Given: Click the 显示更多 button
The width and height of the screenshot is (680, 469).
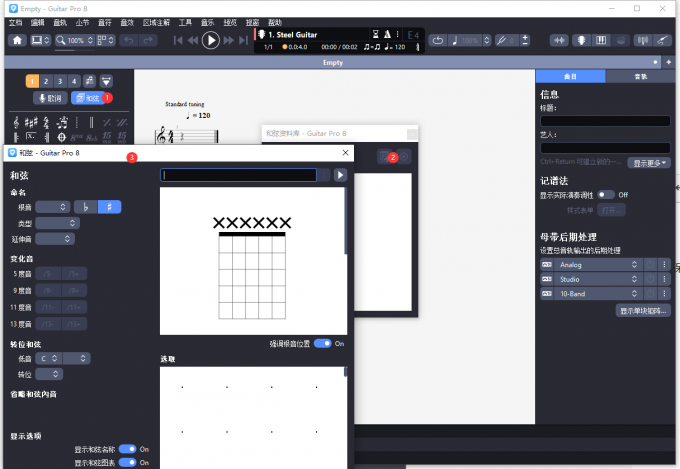Looking at the screenshot, I should (647, 162).
